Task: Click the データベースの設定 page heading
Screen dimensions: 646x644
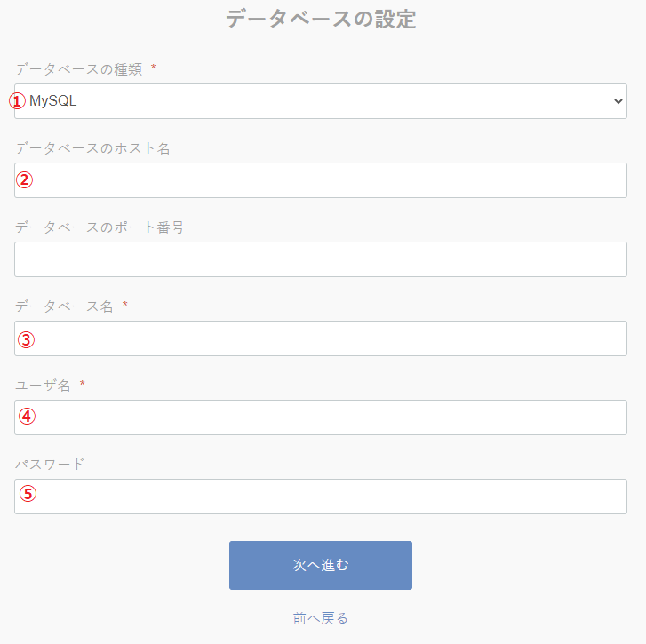Action: click(x=321, y=19)
